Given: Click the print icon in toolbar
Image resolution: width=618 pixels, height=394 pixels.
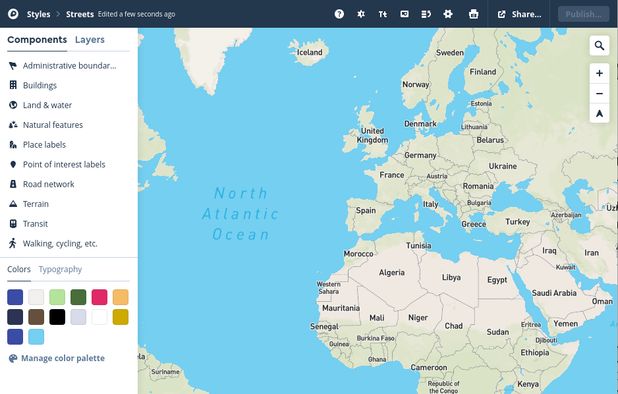Looking at the screenshot, I should coord(473,14).
